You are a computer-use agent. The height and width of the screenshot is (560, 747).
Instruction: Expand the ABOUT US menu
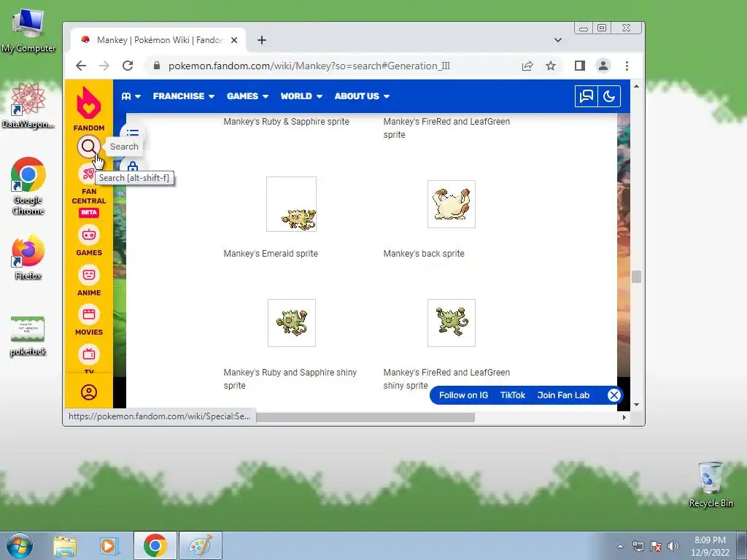[x=362, y=96]
